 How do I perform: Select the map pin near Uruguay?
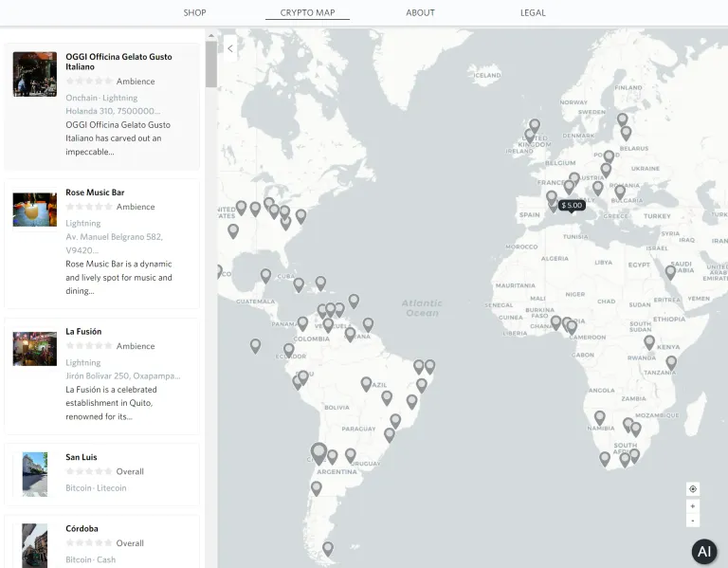pos(351,455)
